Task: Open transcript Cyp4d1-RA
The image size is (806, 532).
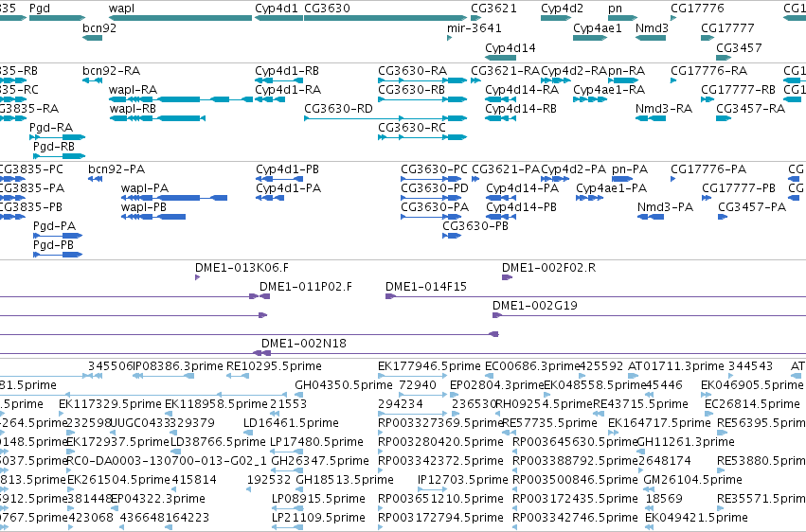Action: tap(288, 90)
